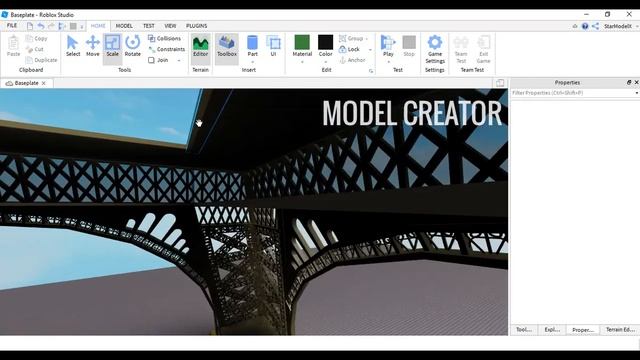Switch to the Expl... bottom panel tab
Viewport: 640px width, 360px height.
(x=552, y=329)
